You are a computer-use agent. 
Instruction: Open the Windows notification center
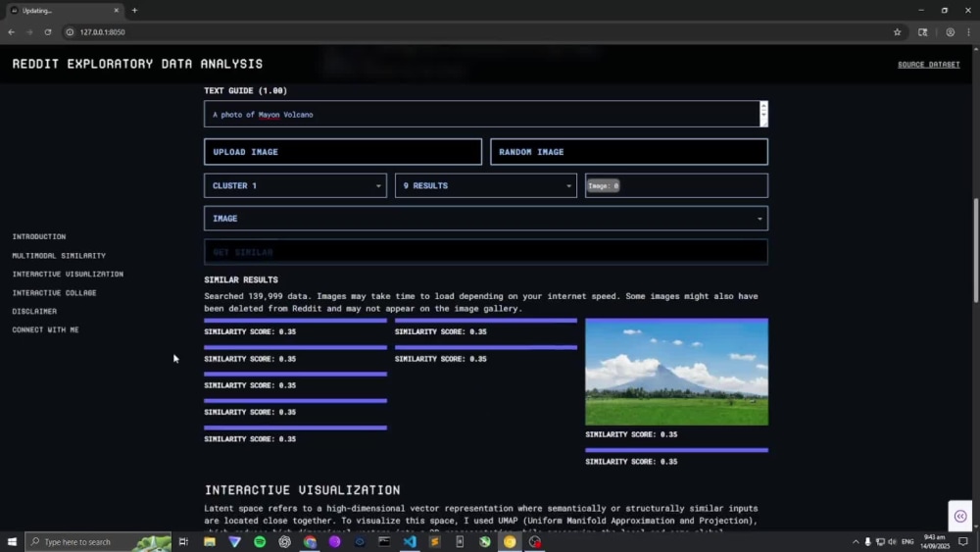(x=963, y=541)
